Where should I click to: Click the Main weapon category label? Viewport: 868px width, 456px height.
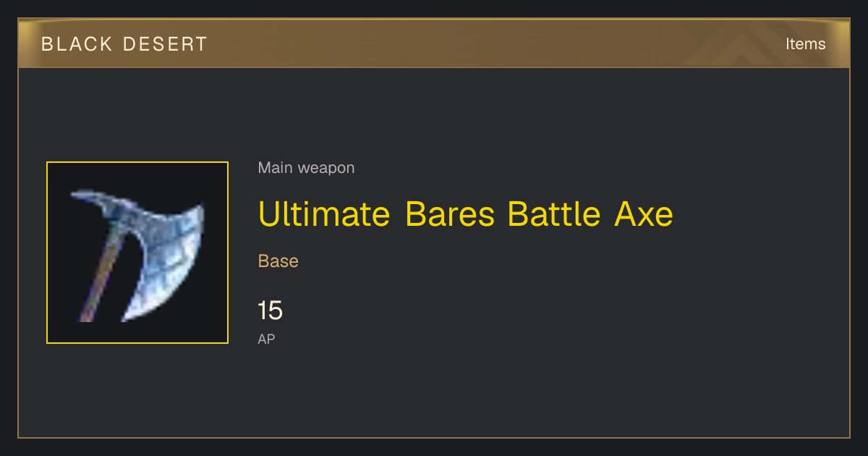point(306,168)
